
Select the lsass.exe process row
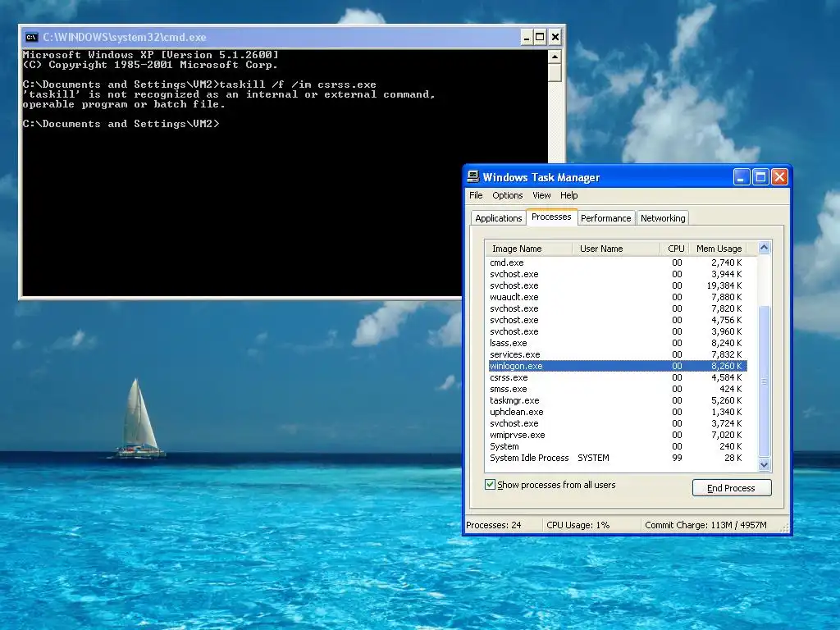pyautogui.click(x=618, y=343)
